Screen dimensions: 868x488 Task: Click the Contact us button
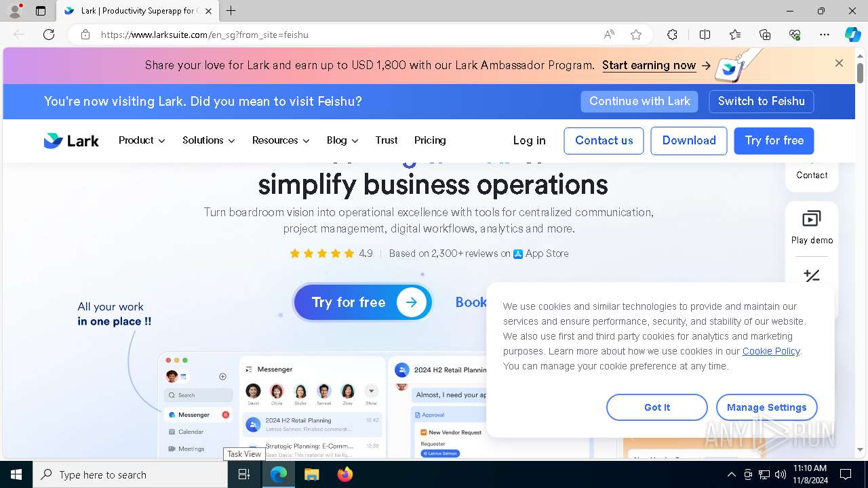[x=604, y=140]
